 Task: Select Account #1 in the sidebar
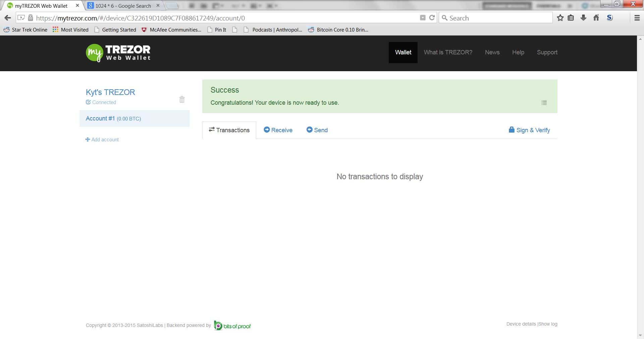pos(135,118)
